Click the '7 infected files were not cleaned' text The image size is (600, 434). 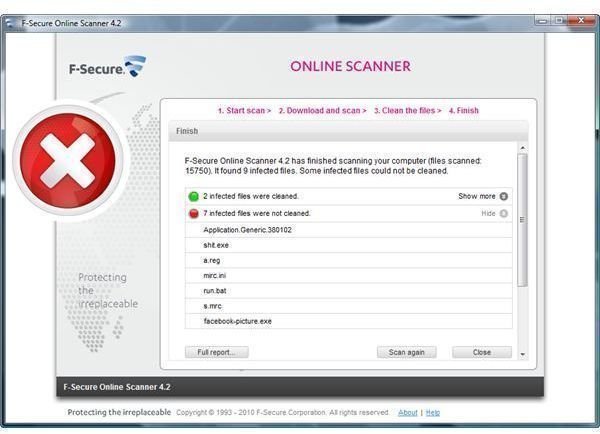click(x=256, y=213)
